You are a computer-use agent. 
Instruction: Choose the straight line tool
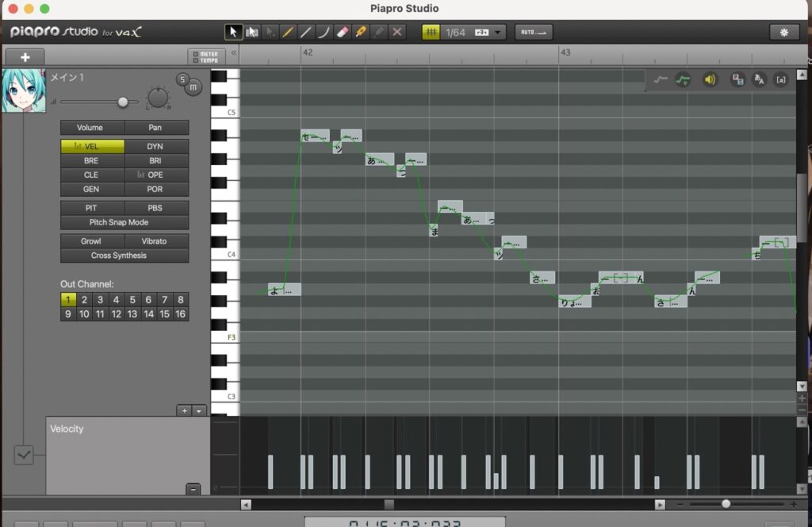coord(306,33)
